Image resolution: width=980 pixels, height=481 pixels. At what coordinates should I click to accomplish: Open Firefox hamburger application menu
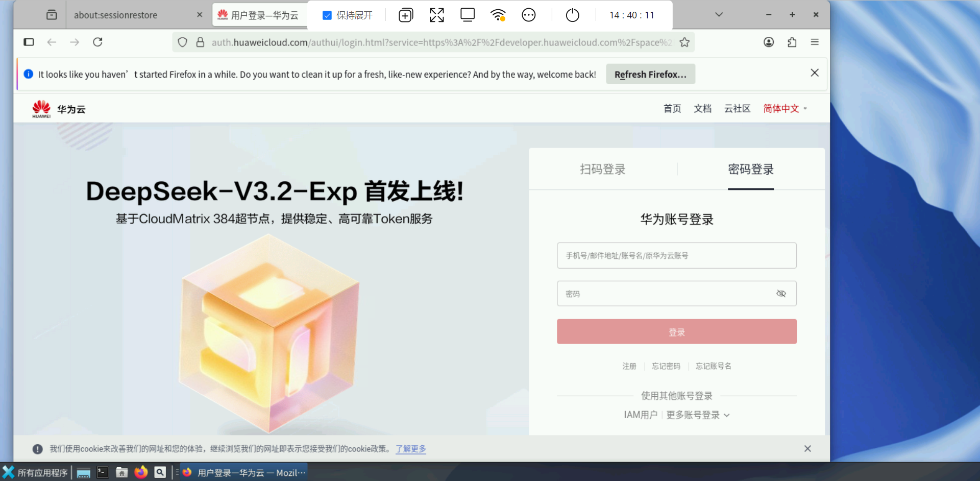click(815, 42)
